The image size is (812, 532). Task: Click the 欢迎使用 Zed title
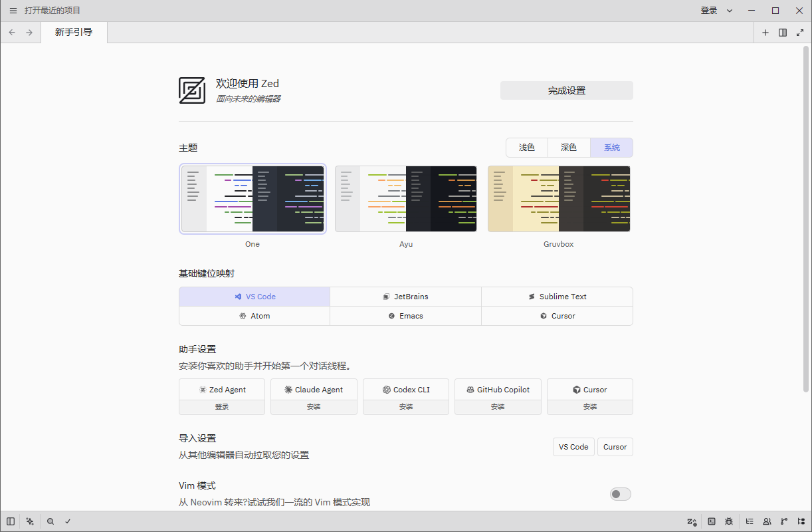tap(247, 83)
